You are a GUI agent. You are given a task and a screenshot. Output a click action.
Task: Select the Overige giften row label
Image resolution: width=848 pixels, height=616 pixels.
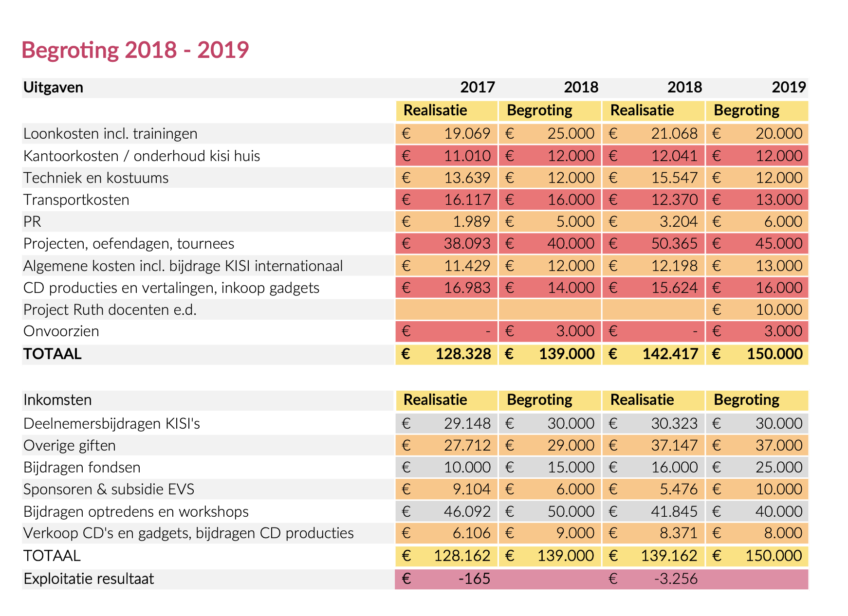70,446
